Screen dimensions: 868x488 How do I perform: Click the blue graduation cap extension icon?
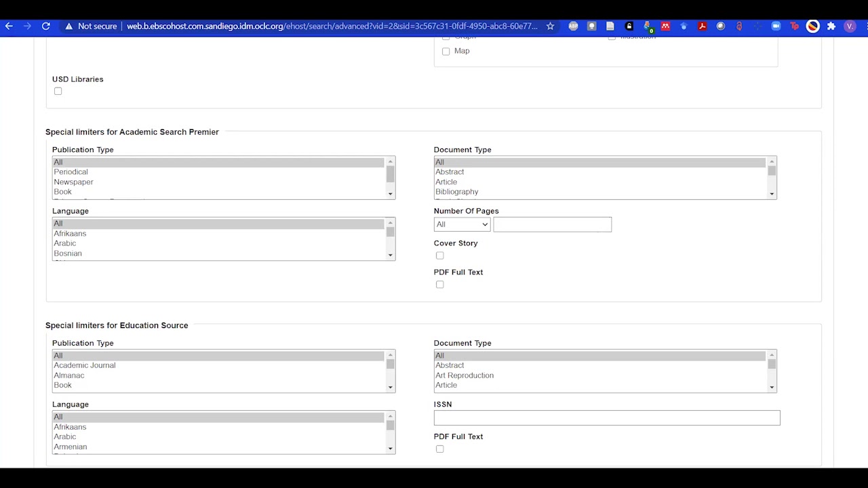[x=684, y=26]
